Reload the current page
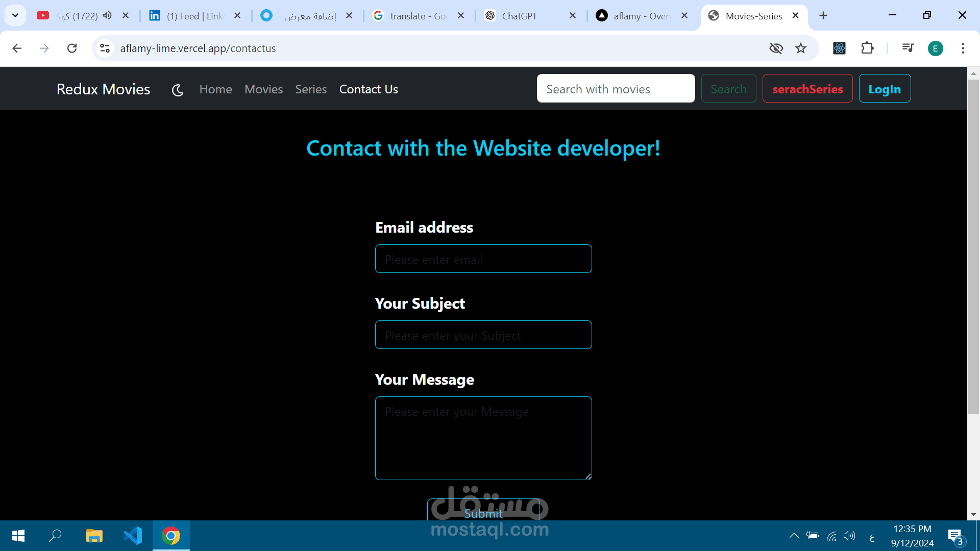Image resolution: width=980 pixels, height=551 pixels. [72, 48]
